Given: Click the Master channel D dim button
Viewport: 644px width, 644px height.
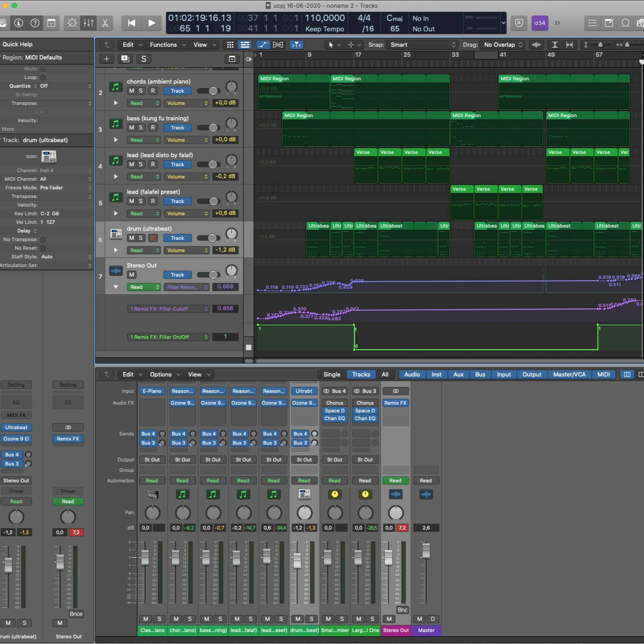Looking at the screenshot, I should point(433,619).
